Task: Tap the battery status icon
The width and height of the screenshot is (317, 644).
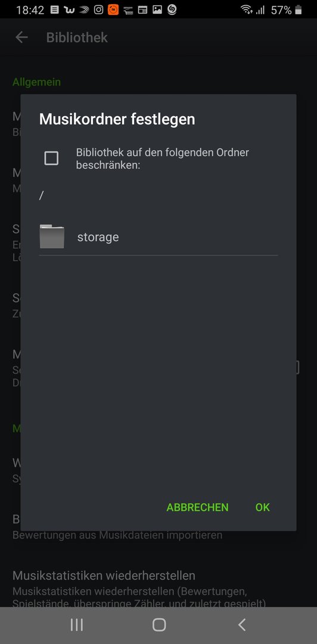Action: [x=298, y=10]
